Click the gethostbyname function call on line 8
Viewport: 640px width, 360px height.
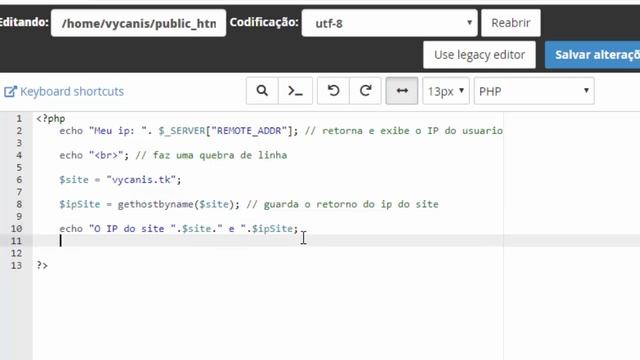click(156, 204)
